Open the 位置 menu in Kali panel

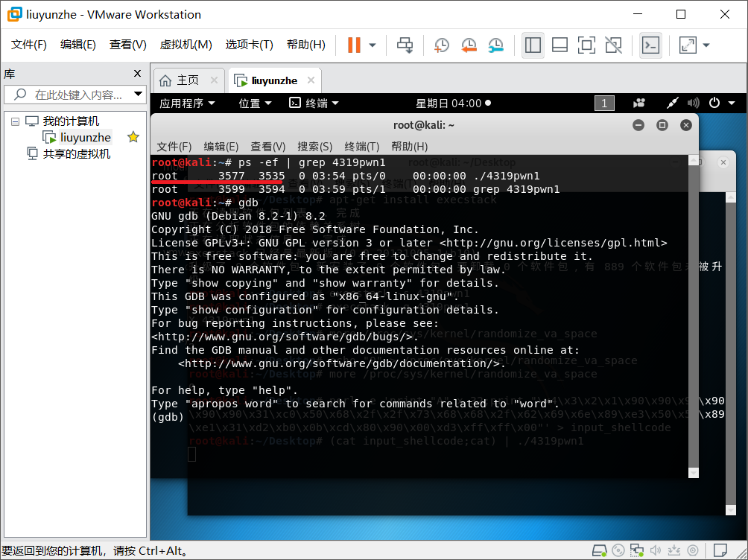click(255, 103)
